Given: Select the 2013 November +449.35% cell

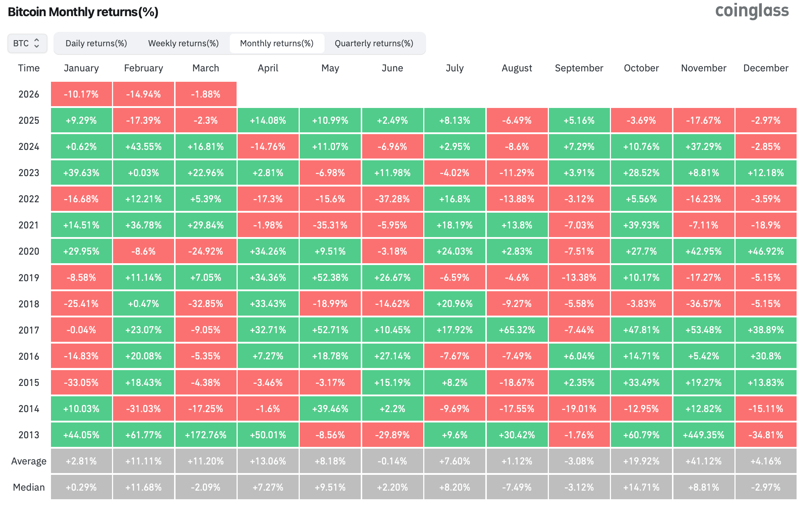Looking at the screenshot, I should 703,435.
